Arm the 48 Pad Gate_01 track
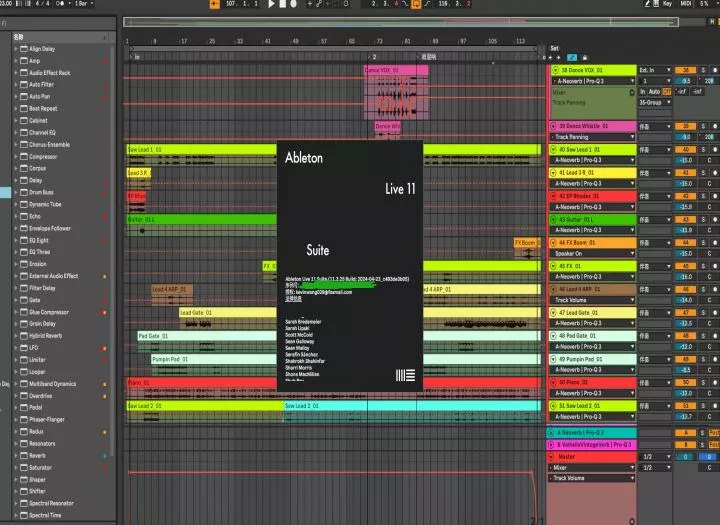Viewport: 720px width, 525px height. pyautogui.click(x=714, y=336)
